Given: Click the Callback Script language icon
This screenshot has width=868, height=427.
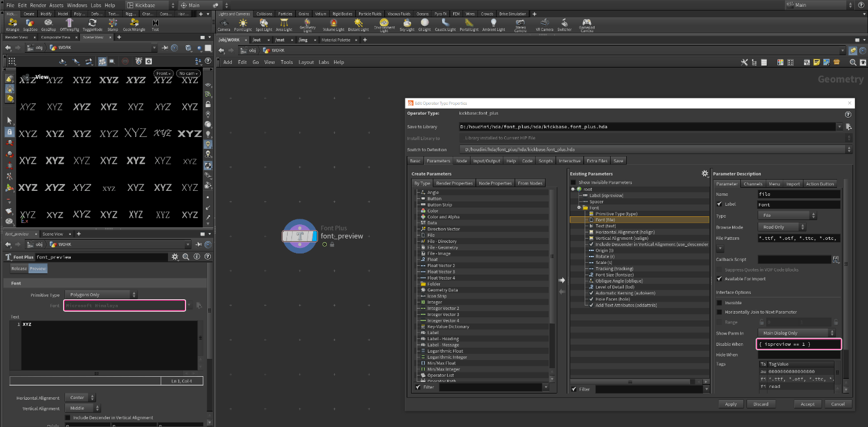Looking at the screenshot, I should point(836,260).
